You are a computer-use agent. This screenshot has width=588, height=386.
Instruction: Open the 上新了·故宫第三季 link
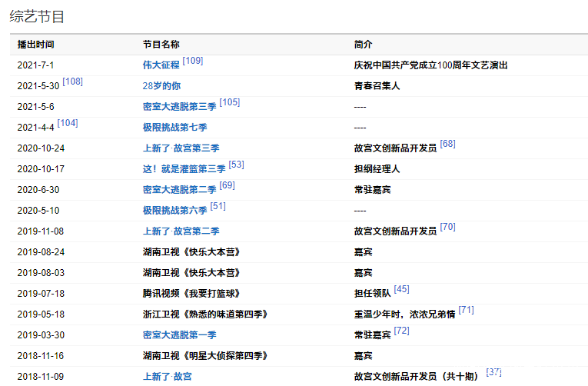tap(181, 148)
